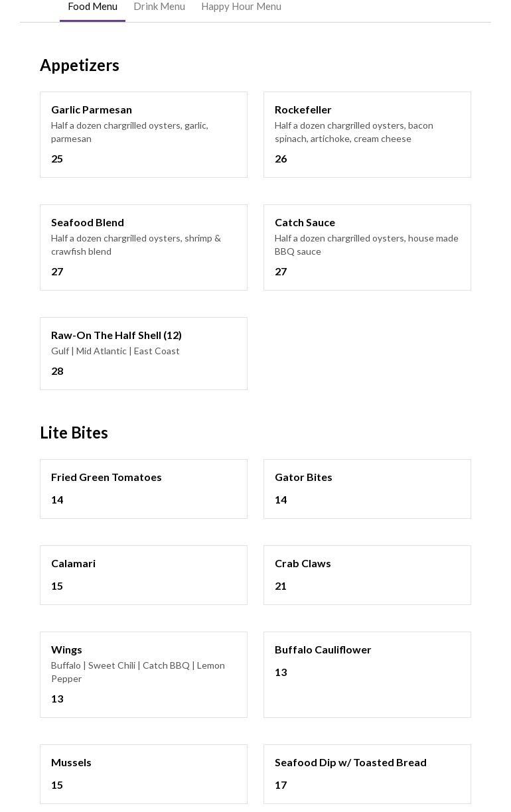Screen dimensions: 511x812
Task: Open the Drink Menu tab
Action: [x=159, y=7]
